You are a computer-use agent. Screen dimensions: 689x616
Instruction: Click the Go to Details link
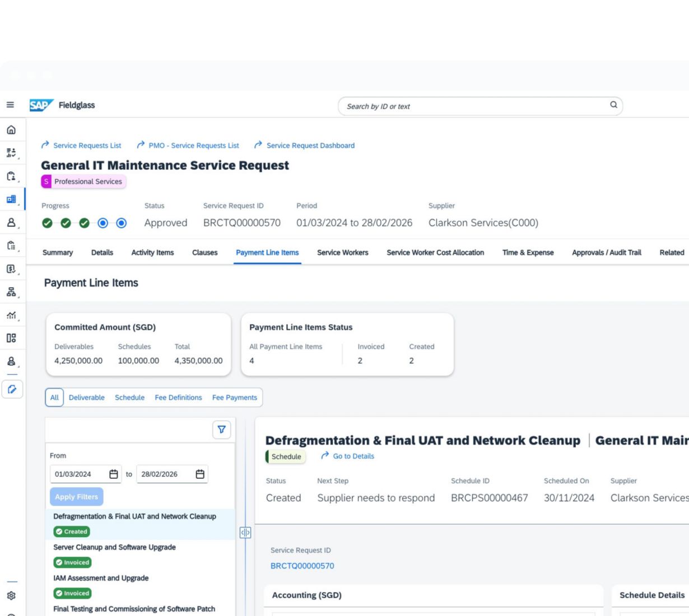(x=353, y=456)
